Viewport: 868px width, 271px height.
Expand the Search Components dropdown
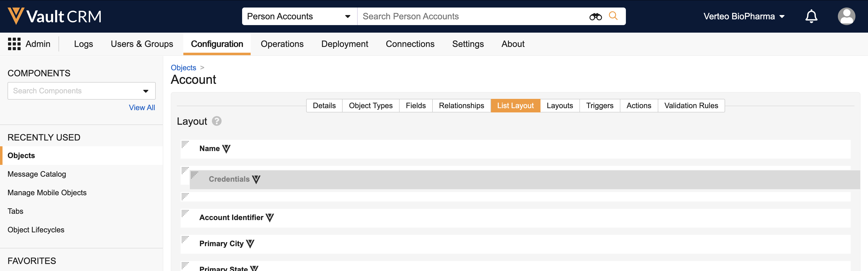[146, 91]
